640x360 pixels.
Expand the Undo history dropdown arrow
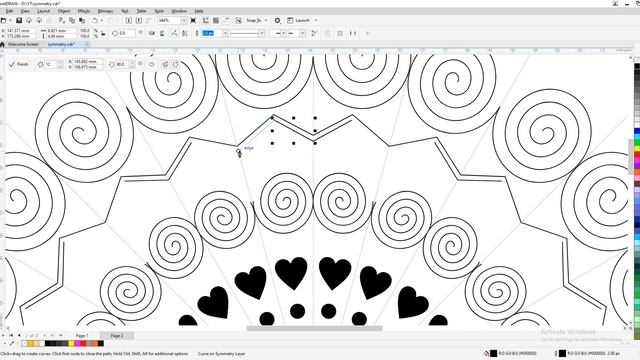[101, 20]
